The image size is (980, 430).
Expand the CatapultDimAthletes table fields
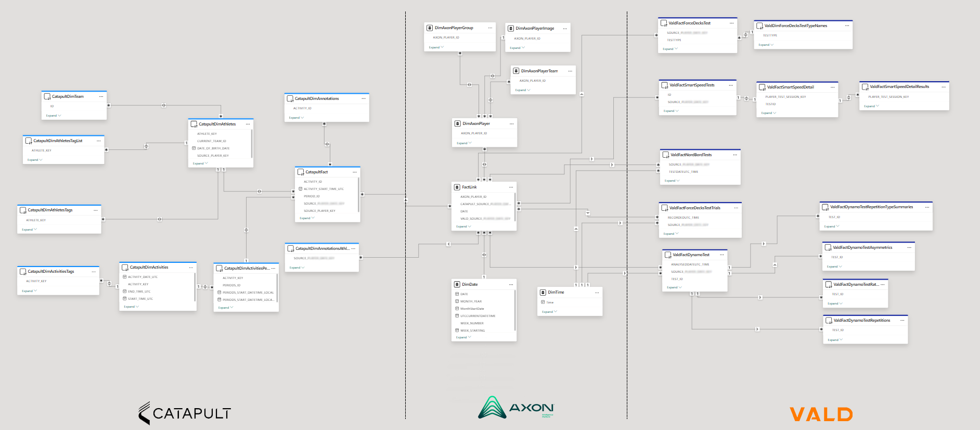click(x=200, y=163)
